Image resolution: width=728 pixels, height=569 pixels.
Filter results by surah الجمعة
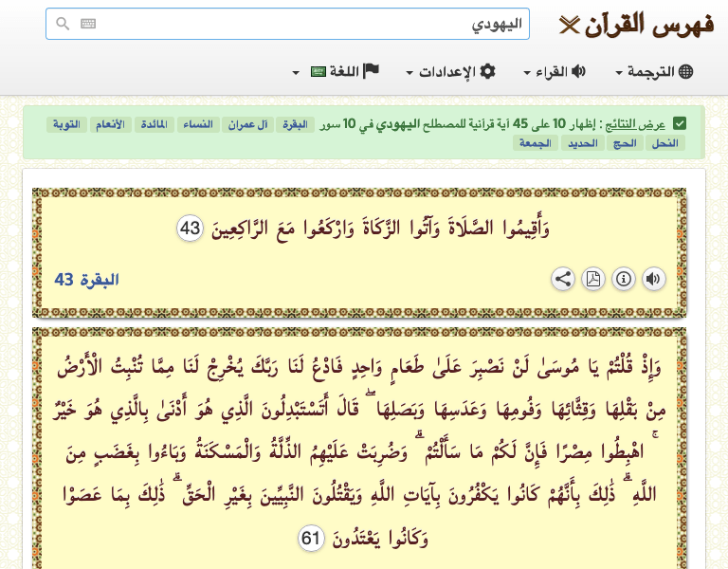[x=536, y=143]
